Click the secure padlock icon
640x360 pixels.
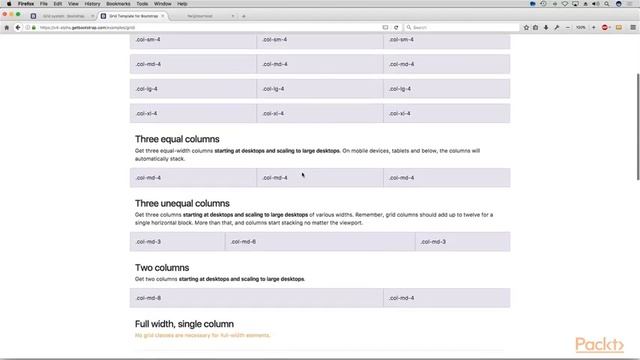tap(34, 27)
